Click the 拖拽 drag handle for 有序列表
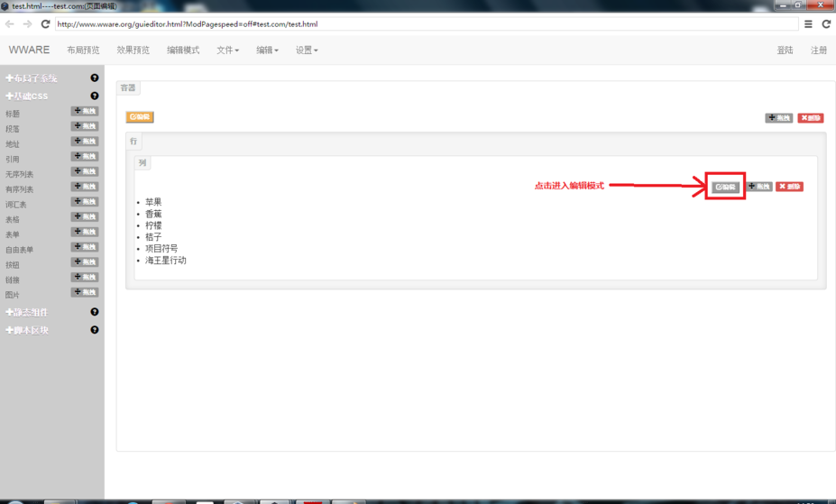This screenshot has height=504, width=836. [85, 187]
